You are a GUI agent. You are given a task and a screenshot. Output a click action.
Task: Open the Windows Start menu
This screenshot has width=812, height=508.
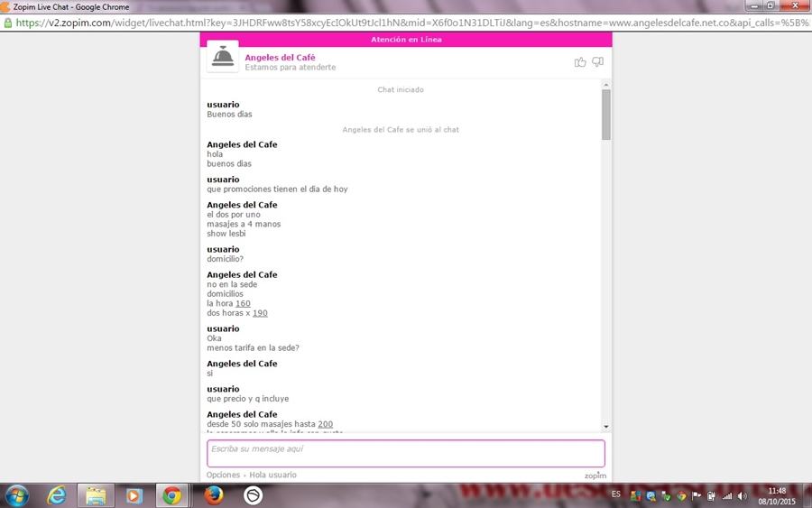16,495
